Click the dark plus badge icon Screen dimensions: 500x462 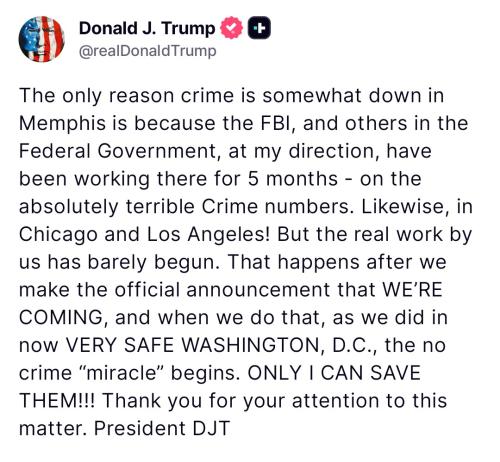259,28
